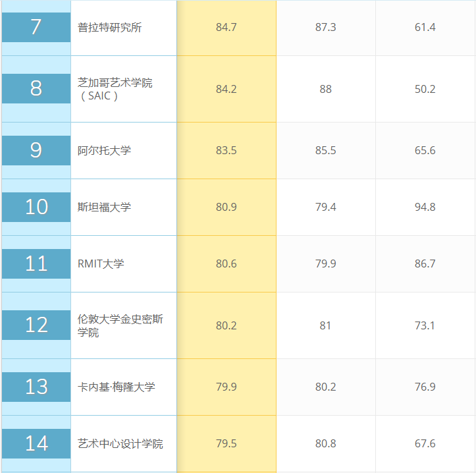Click score 79.5 for 艺术中心设计学院
The image size is (476, 473).
click(x=226, y=443)
